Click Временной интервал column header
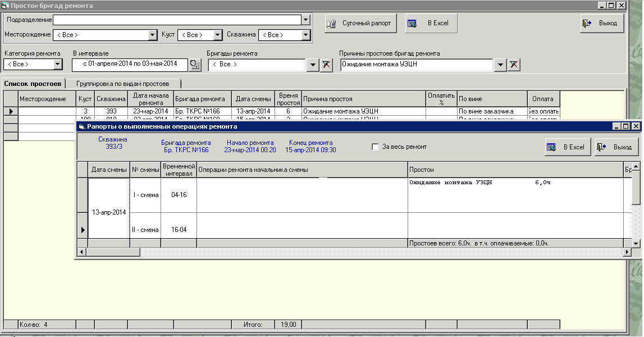644x337 pixels. [x=179, y=170]
